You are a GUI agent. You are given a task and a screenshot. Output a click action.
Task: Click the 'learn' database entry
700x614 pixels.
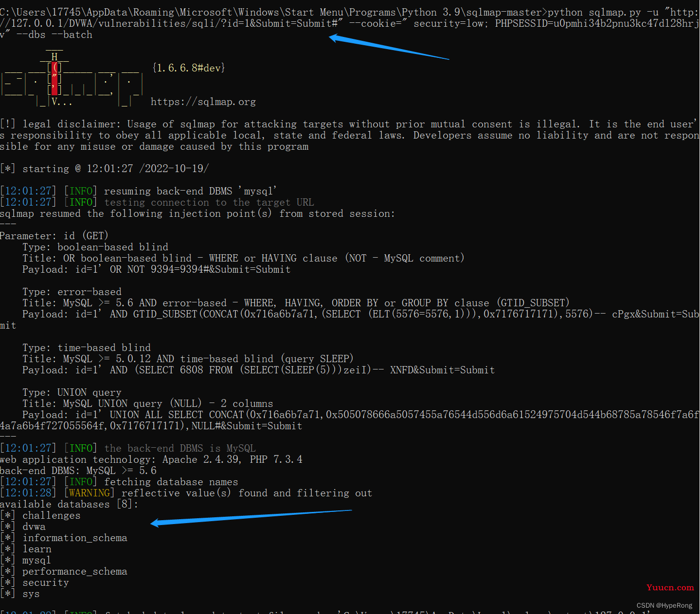(37, 549)
